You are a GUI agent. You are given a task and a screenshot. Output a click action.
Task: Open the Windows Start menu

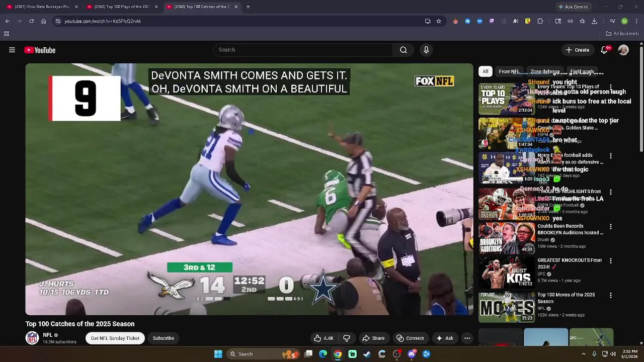218,354
